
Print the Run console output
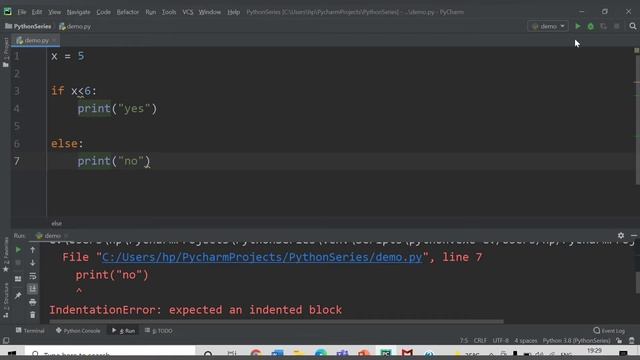pyautogui.click(x=33, y=302)
